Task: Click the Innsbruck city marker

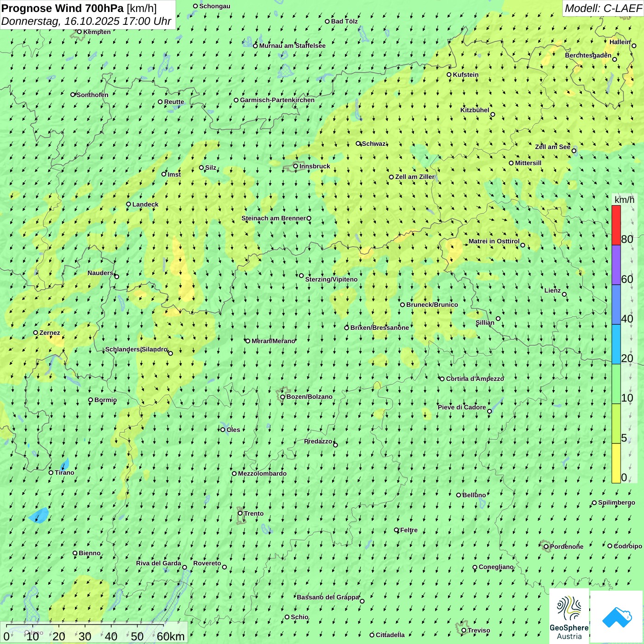Action: (x=296, y=166)
